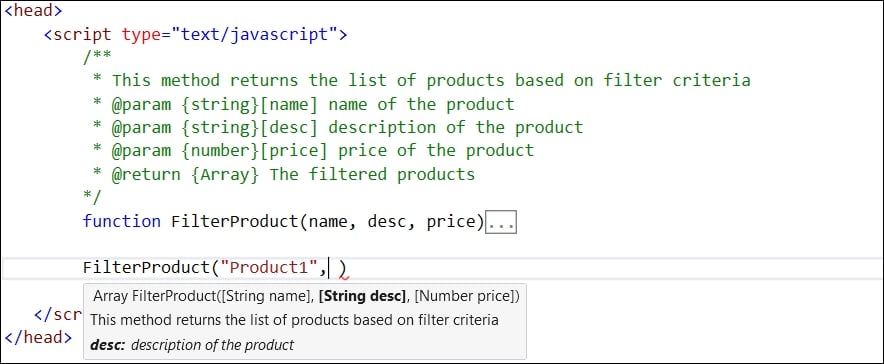Click the opening <head> tag

(x=33, y=10)
